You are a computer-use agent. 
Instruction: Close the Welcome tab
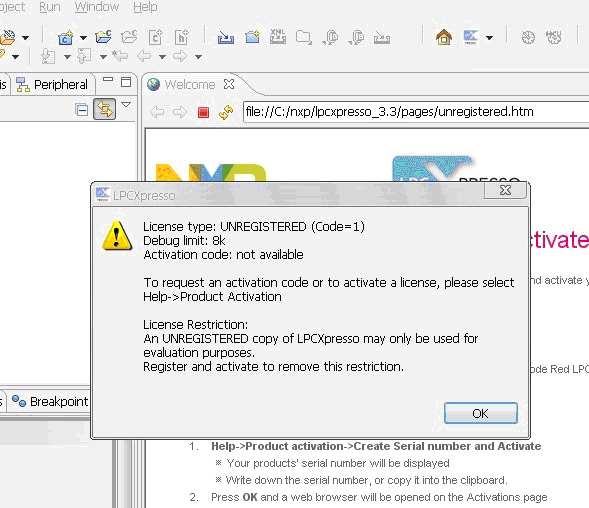(229, 84)
